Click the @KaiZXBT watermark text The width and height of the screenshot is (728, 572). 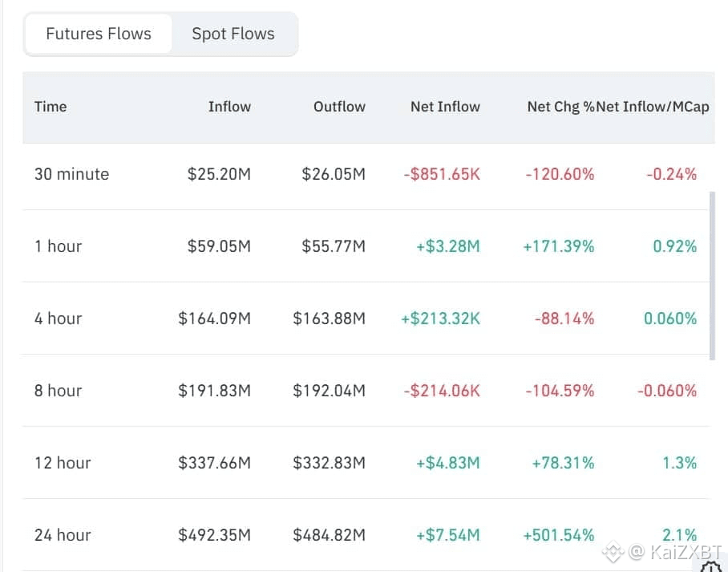point(676,551)
